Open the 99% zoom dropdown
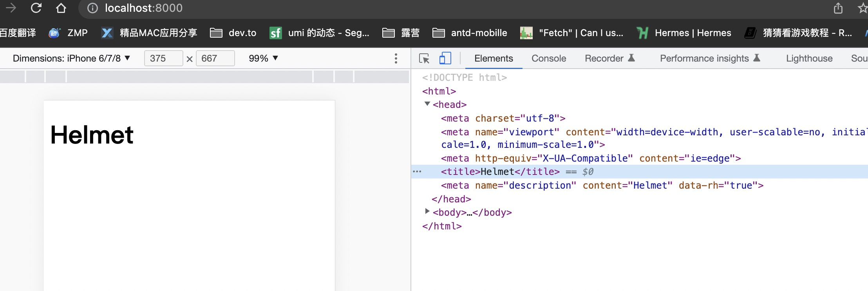The height and width of the screenshot is (291, 868). [x=263, y=58]
